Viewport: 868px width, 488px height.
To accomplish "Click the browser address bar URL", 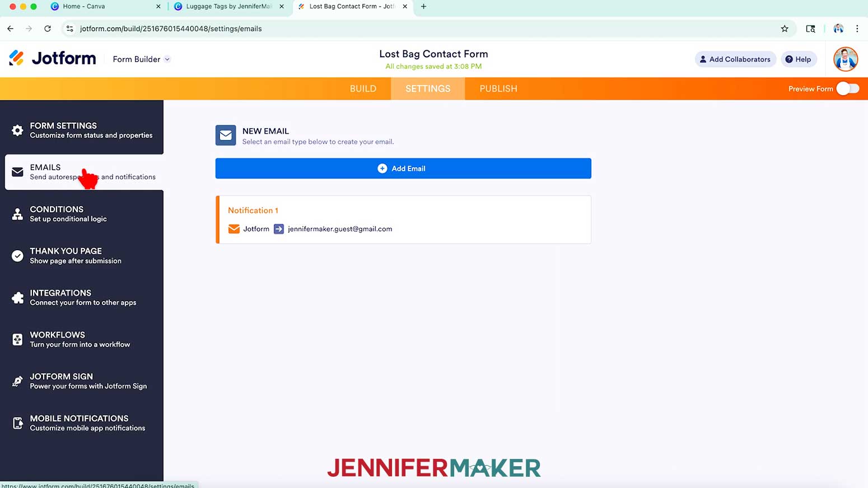I will [171, 29].
